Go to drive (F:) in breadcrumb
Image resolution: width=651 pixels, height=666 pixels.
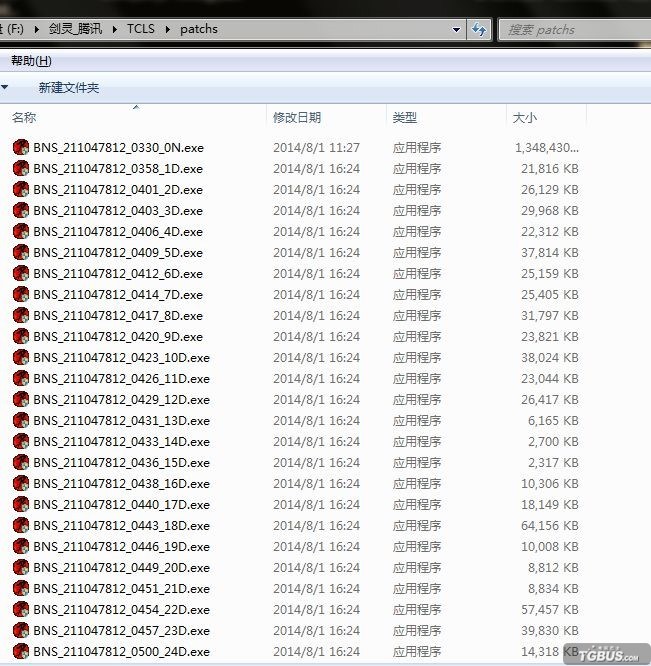(x=13, y=29)
